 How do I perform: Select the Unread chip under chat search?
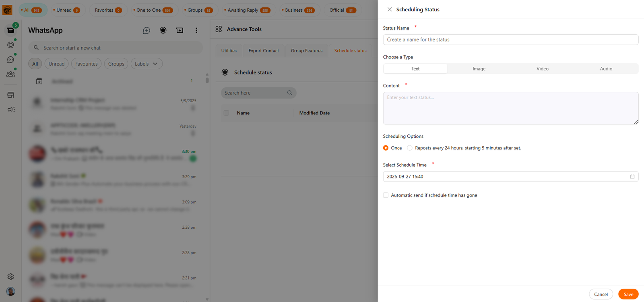coord(56,64)
